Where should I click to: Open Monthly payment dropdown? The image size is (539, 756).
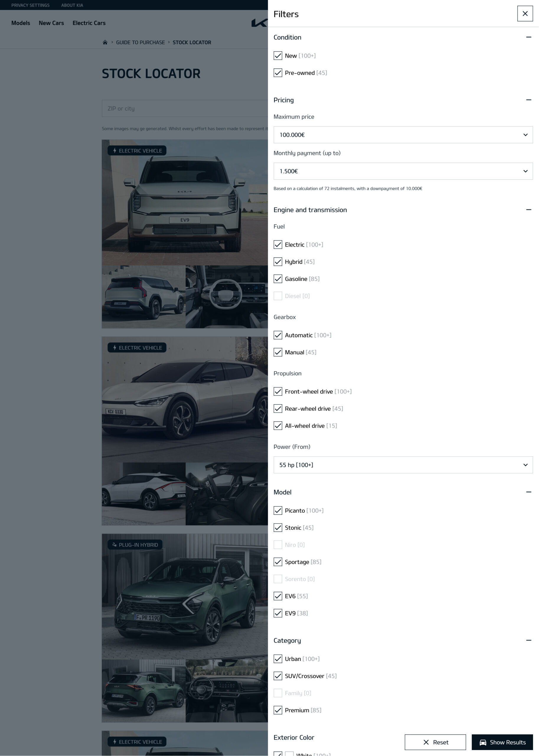(403, 171)
